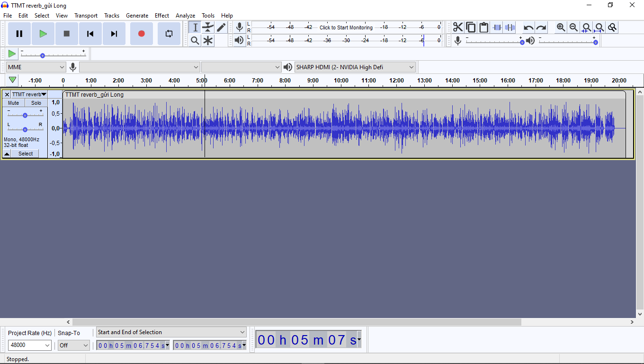Skip to end of the project
Viewport: 644px width, 364px height.
114,34
